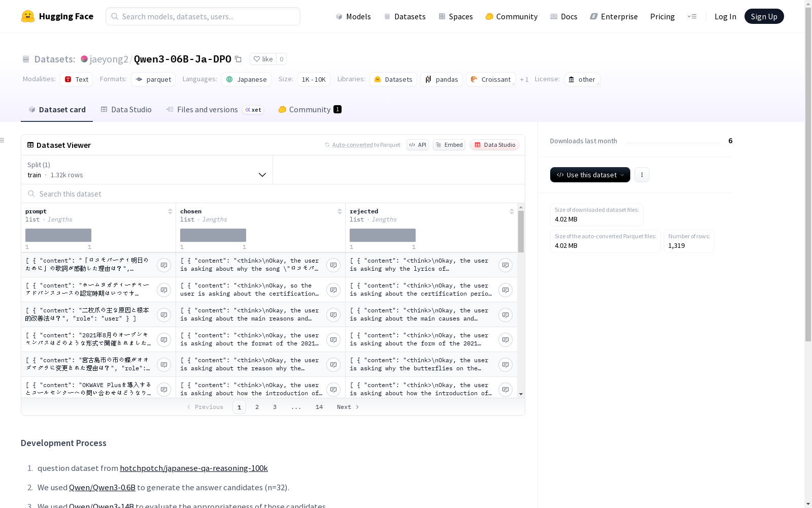This screenshot has height=508, width=812.
Task: Open Spaces in top navigation
Action: click(455, 16)
